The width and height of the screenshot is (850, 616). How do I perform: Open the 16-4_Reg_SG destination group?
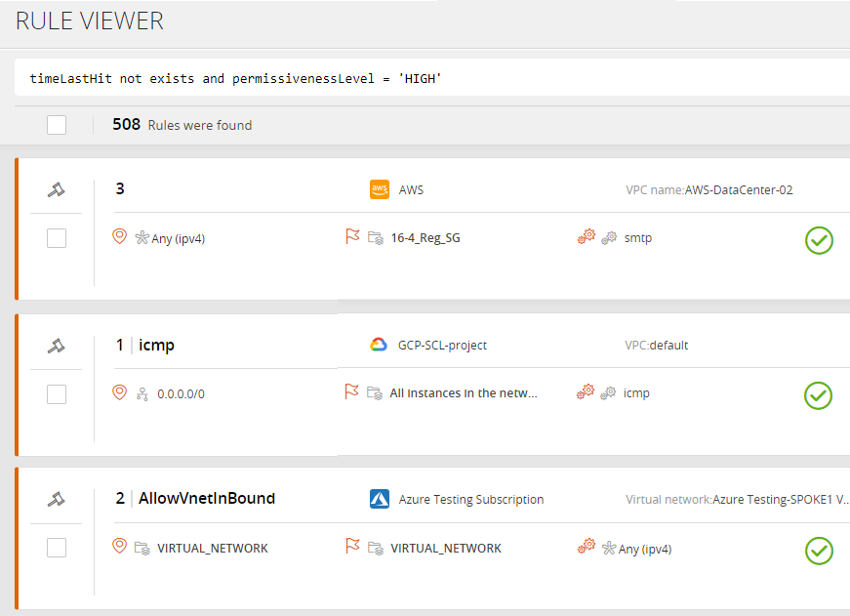(x=425, y=238)
